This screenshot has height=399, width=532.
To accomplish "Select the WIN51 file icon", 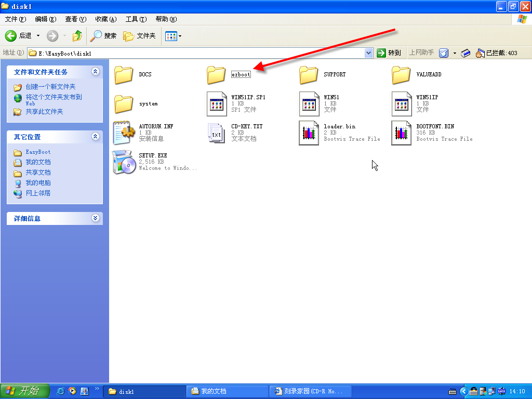I will click(309, 104).
